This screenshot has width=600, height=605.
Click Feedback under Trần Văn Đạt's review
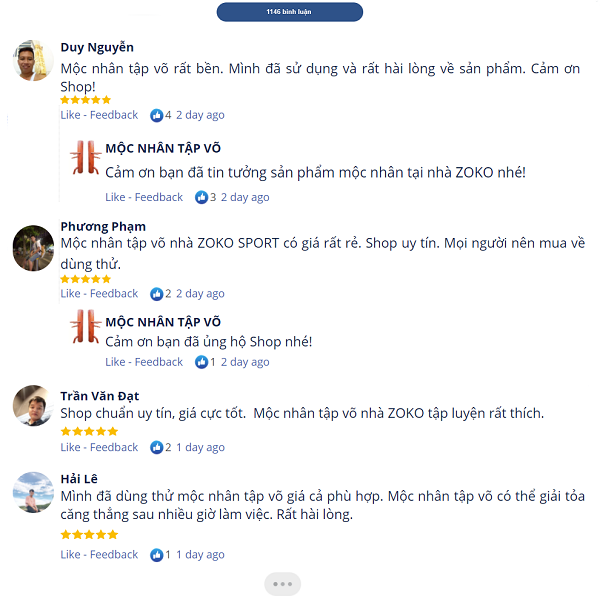click(x=114, y=447)
